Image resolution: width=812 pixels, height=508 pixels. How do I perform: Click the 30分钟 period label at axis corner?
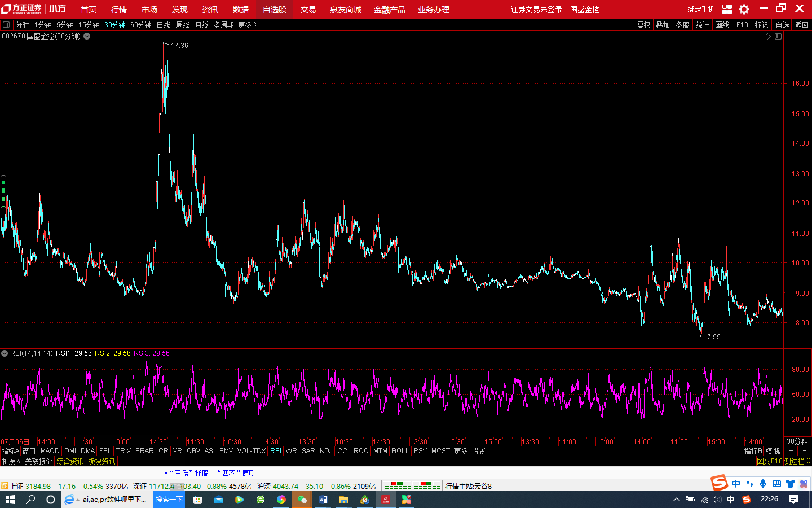797,441
